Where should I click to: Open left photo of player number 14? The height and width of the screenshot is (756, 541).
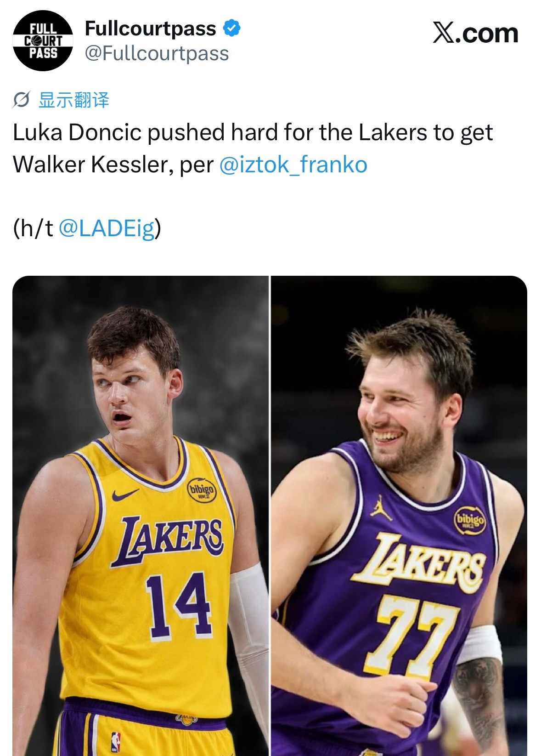(x=141, y=516)
